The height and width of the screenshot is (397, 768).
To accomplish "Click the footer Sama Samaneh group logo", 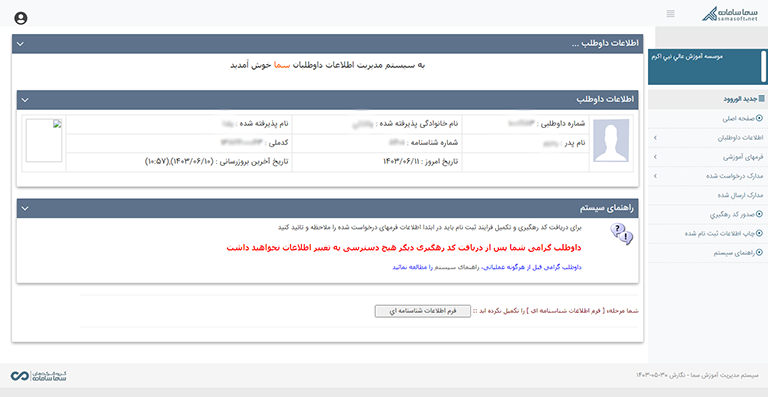I will [39, 376].
